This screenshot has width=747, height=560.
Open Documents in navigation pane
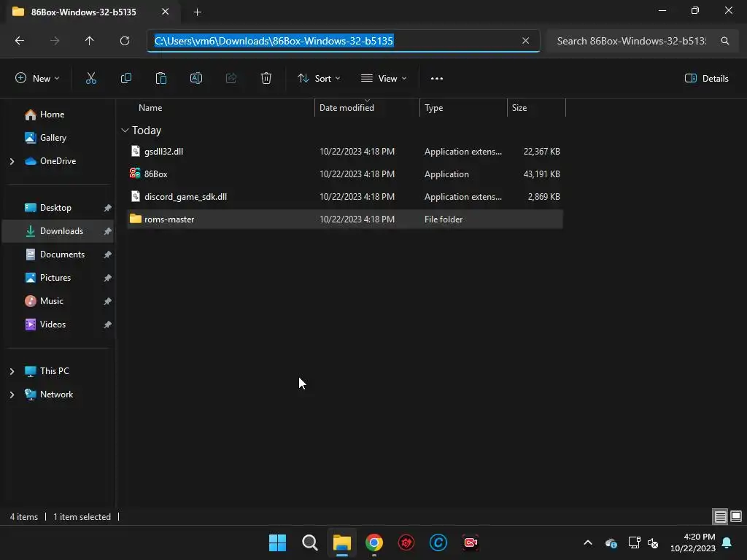pos(63,254)
